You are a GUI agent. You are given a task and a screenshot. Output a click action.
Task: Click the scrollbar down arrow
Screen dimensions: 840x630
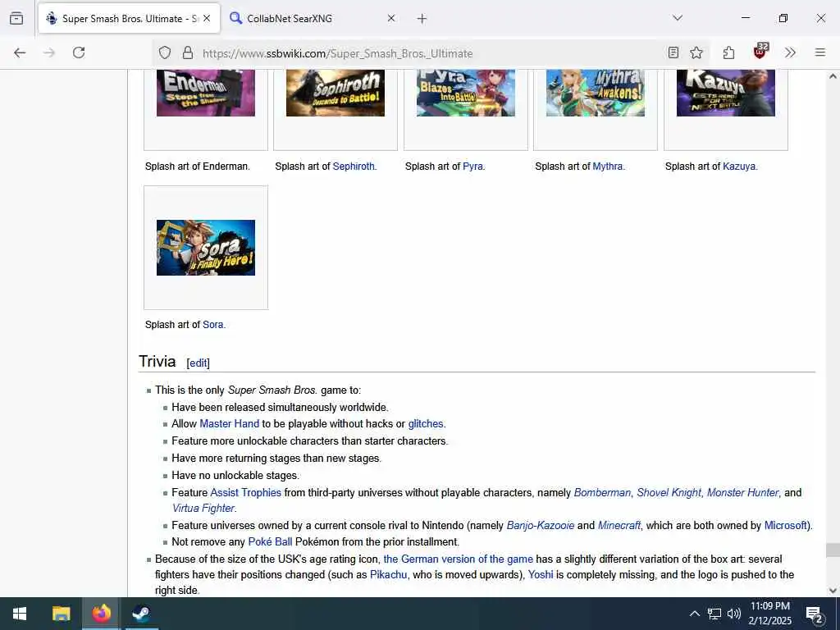click(833, 591)
